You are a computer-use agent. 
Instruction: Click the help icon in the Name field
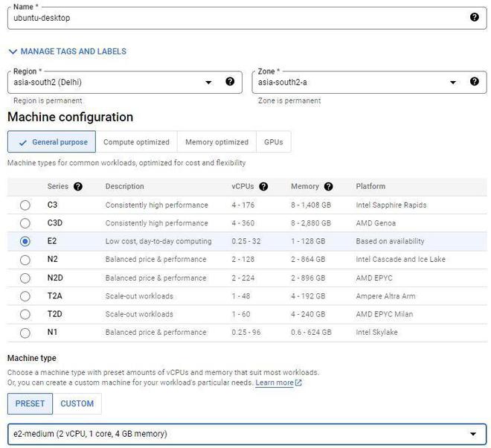coord(474,17)
